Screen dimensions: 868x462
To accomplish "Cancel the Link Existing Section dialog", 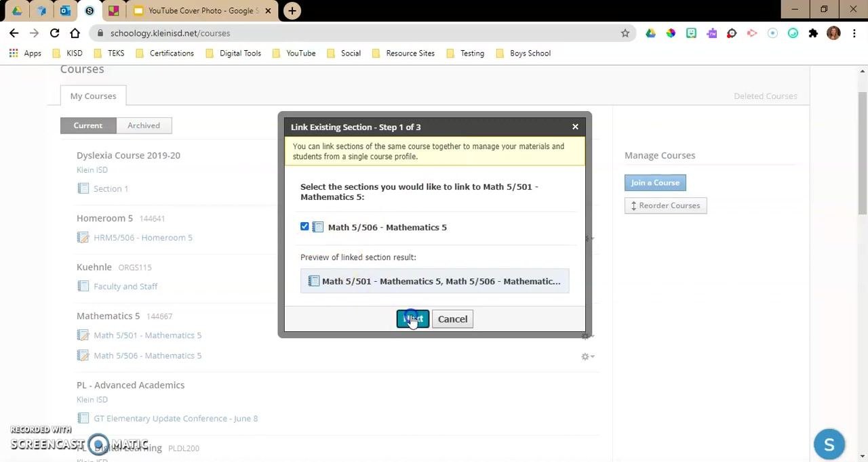I will pos(452,319).
